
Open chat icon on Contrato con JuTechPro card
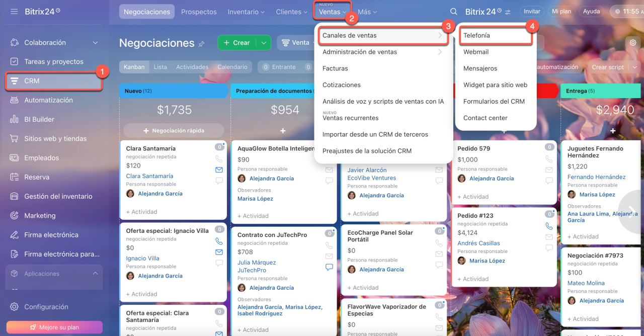pyautogui.click(x=329, y=267)
